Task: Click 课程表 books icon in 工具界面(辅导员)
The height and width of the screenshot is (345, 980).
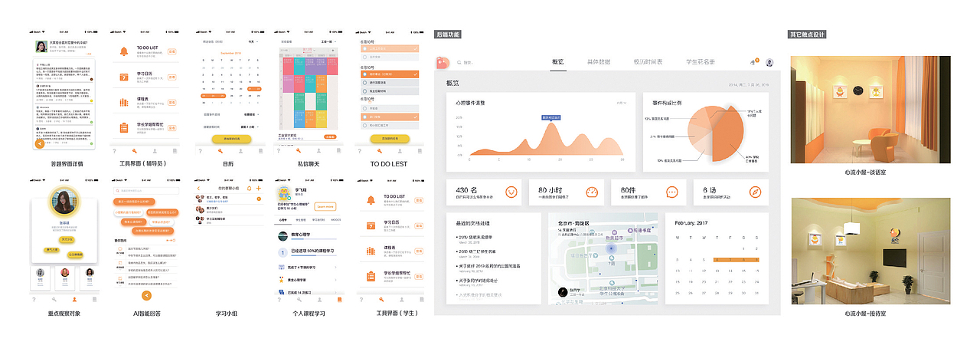Action: tap(124, 102)
